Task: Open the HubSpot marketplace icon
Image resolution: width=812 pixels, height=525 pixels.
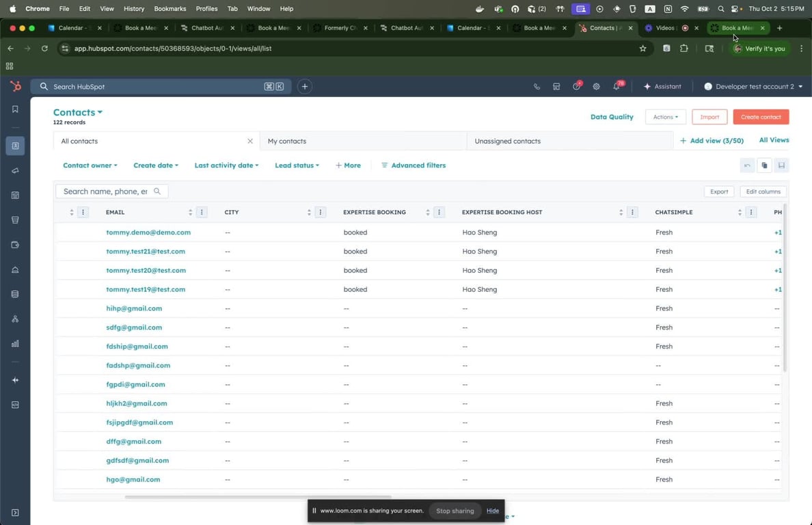Action: (x=556, y=87)
